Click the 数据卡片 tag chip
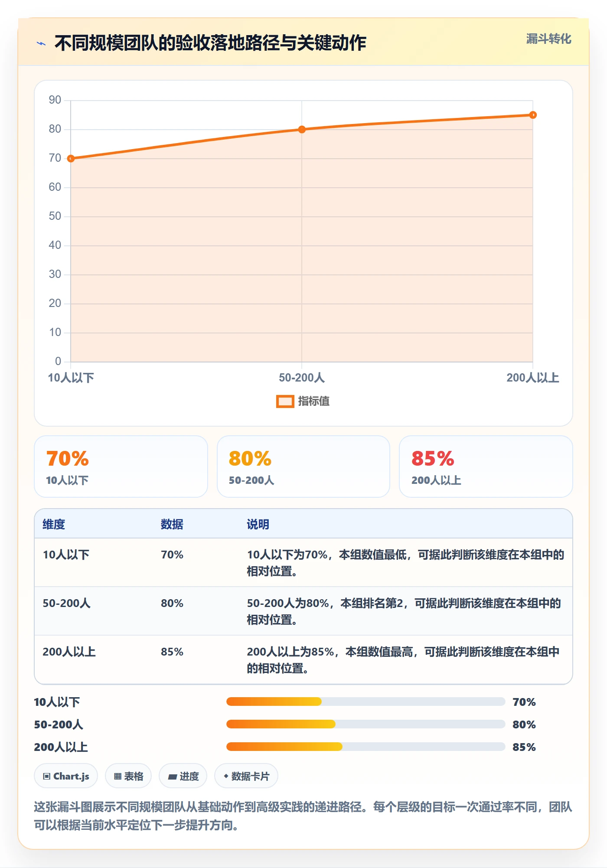This screenshot has width=607, height=868. click(246, 776)
